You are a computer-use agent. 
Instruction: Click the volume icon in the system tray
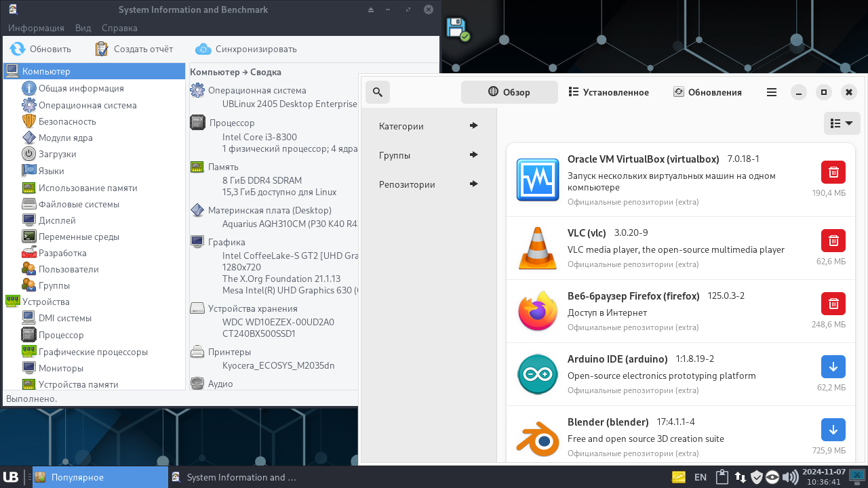[789, 476]
